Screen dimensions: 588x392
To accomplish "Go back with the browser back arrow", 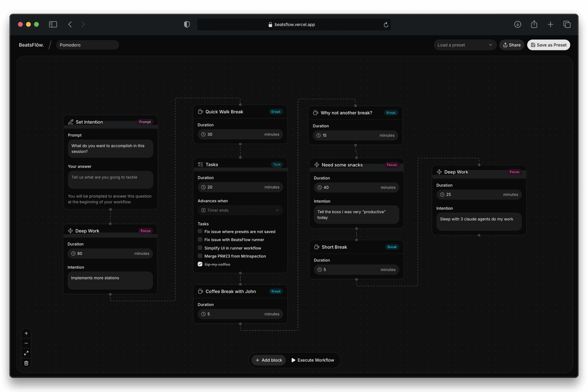I will pos(70,24).
